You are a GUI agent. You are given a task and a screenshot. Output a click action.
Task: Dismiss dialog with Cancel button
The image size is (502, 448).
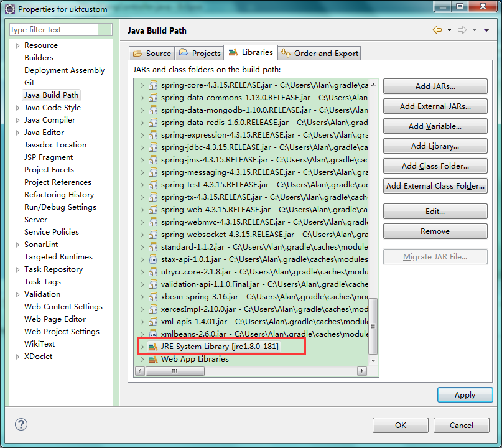[x=462, y=425]
